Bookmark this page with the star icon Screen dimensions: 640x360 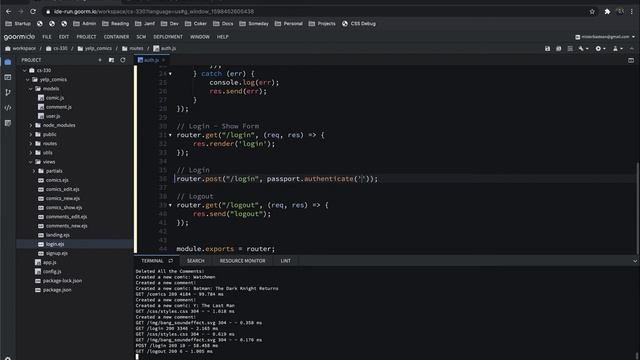tap(592, 12)
